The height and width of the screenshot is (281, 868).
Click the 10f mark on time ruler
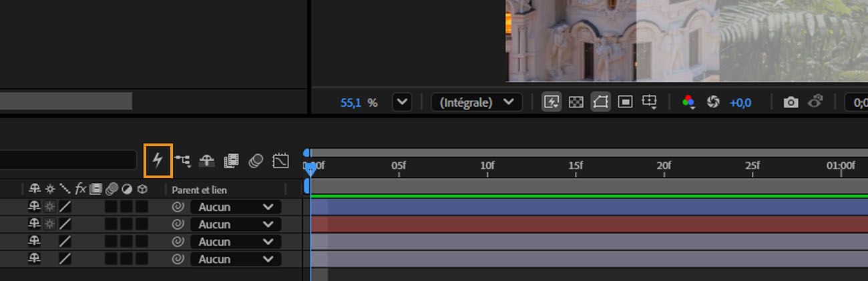pos(487,166)
